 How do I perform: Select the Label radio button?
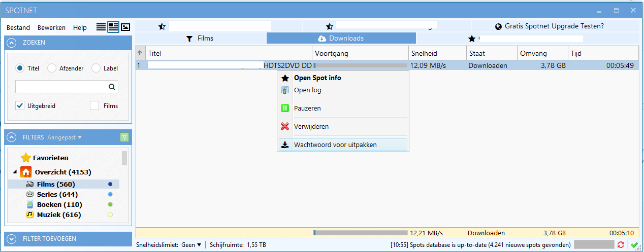pos(95,68)
